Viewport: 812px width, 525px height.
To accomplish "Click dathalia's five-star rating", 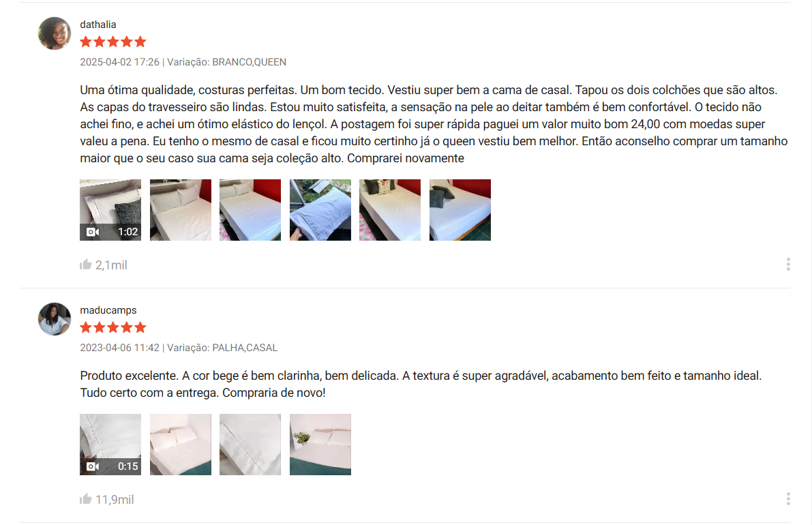I will pyautogui.click(x=113, y=42).
